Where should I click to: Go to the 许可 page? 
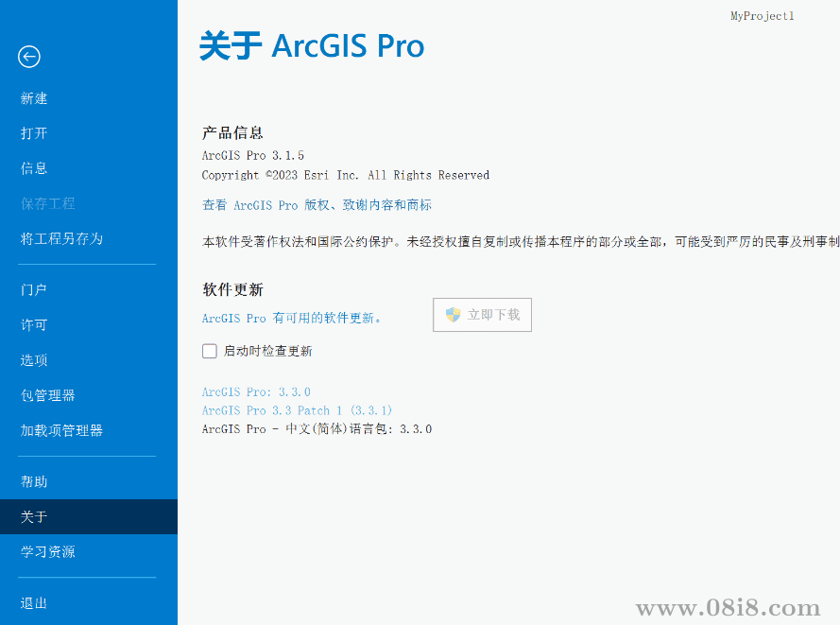tap(34, 325)
